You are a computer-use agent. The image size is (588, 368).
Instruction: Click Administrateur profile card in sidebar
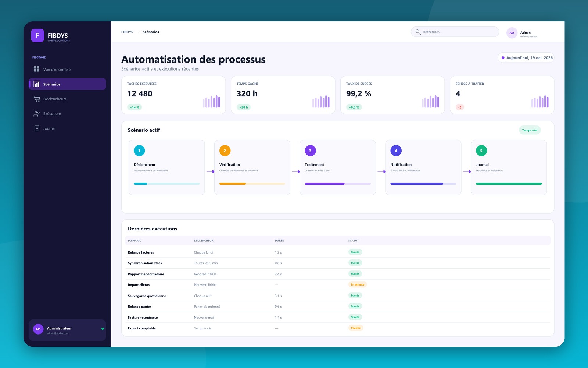click(x=67, y=330)
